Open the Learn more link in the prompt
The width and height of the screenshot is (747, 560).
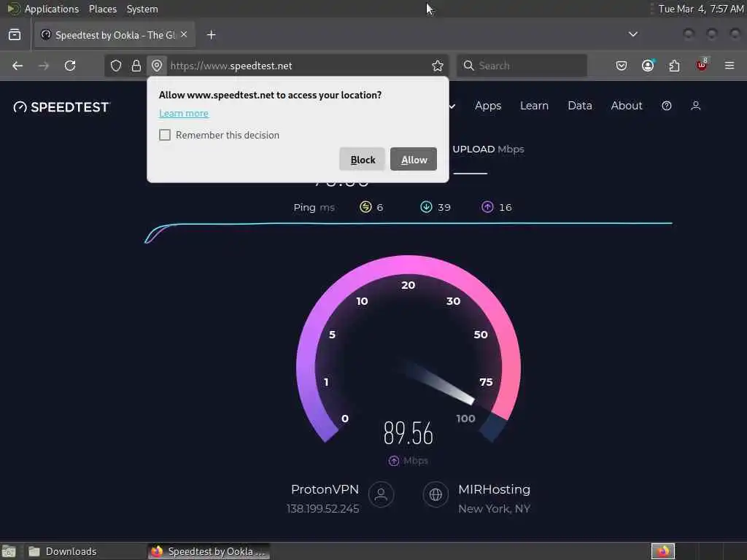[x=183, y=113]
